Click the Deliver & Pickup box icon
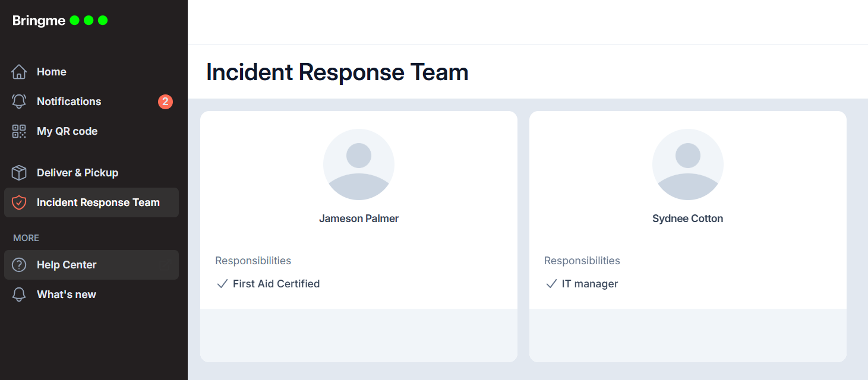 pyautogui.click(x=19, y=173)
